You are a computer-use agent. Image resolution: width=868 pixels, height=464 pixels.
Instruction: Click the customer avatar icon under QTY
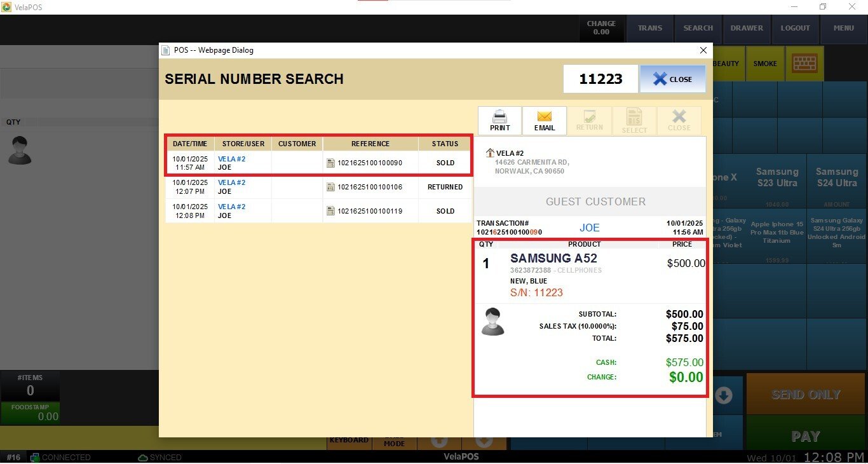[20, 151]
